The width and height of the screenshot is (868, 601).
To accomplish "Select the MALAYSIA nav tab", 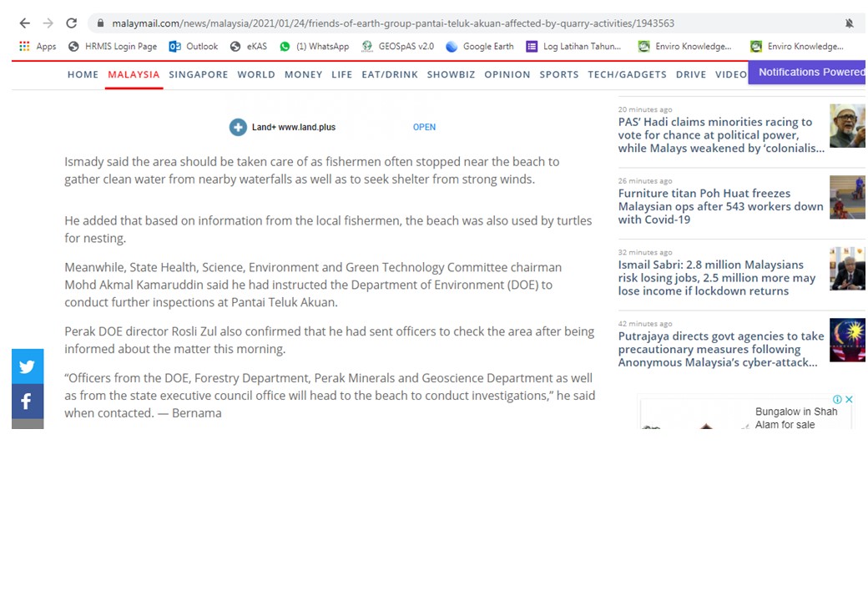I will pos(134,74).
